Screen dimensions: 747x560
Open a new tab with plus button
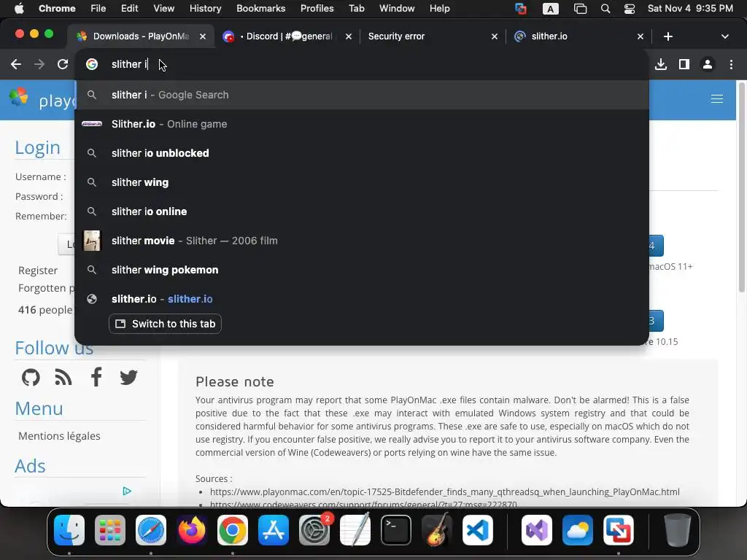point(668,36)
